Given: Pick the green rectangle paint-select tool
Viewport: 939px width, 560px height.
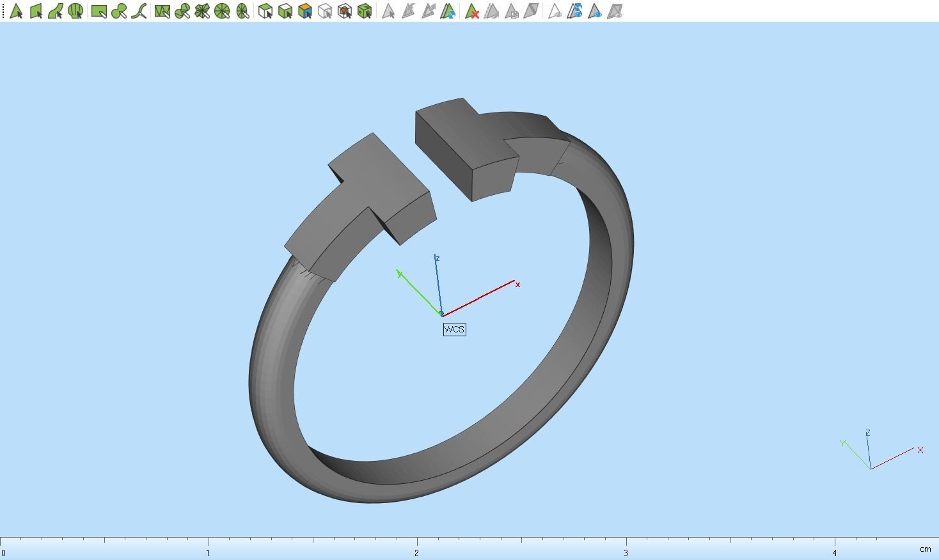Looking at the screenshot, I should [x=99, y=11].
